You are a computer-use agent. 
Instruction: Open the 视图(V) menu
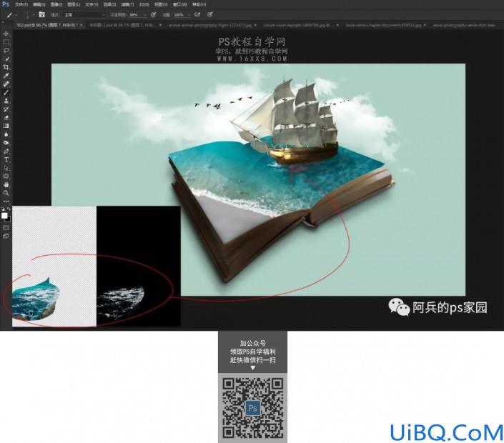point(160,4)
